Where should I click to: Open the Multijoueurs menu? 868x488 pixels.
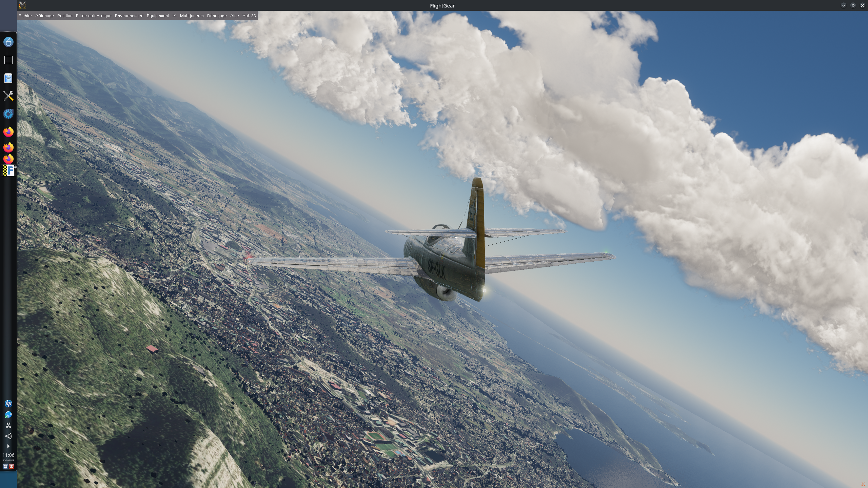point(192,16)
